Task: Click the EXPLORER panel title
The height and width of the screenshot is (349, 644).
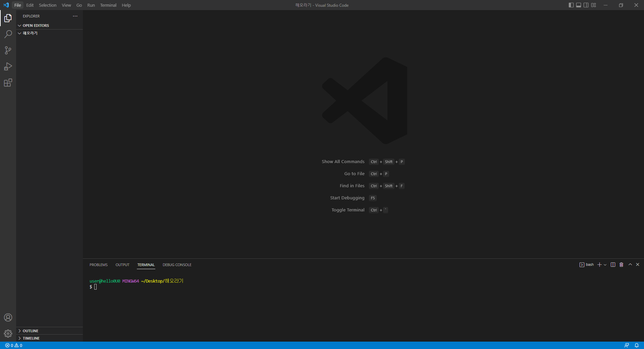Action: [31, 16]
